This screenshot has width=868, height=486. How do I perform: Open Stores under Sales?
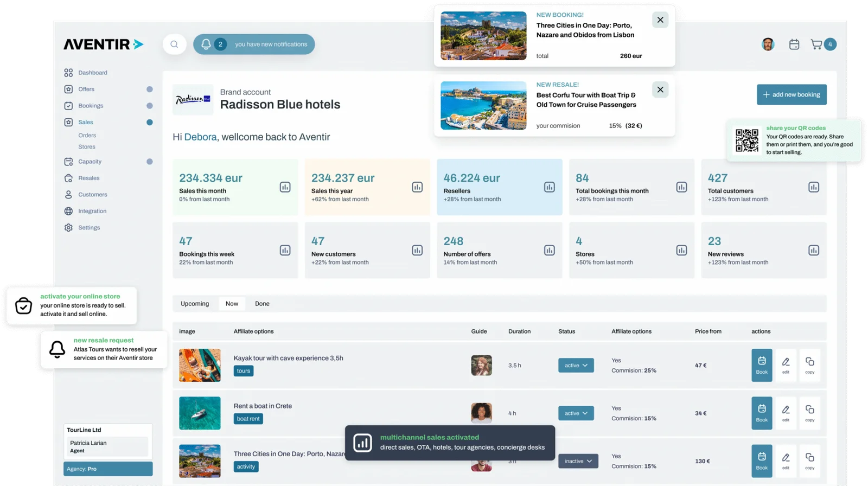point(86,146)
